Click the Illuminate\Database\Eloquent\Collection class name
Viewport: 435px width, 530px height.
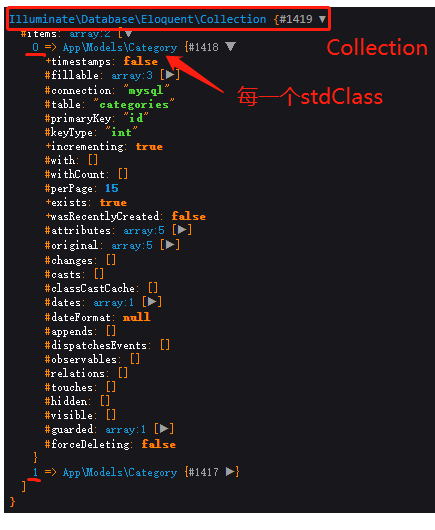tap(138, 19)
